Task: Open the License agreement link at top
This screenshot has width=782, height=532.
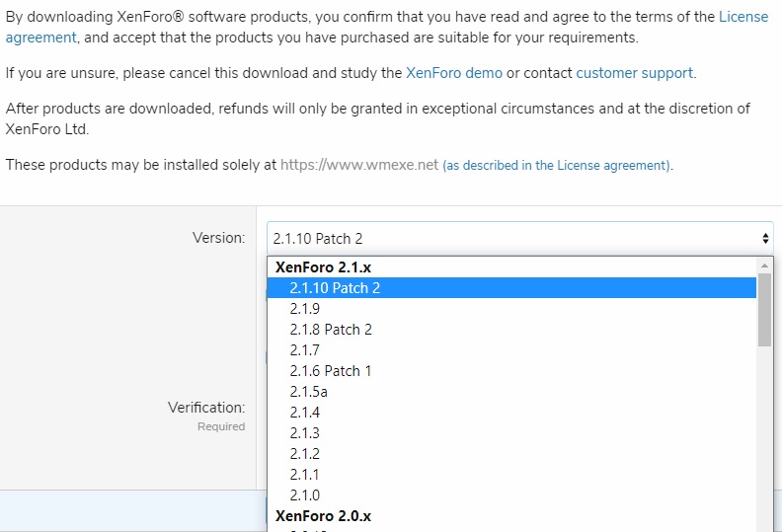Action: [743, 17]
